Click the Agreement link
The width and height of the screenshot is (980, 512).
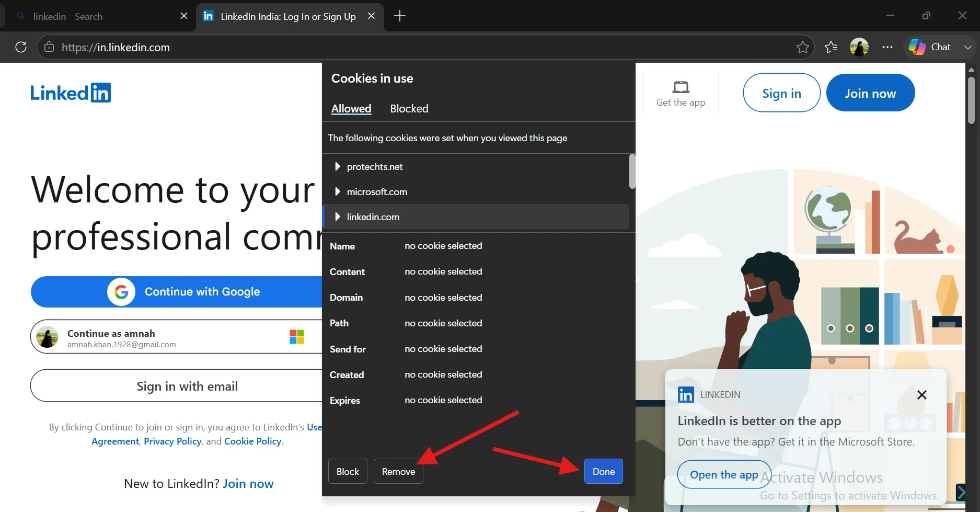tap(116, 441)
